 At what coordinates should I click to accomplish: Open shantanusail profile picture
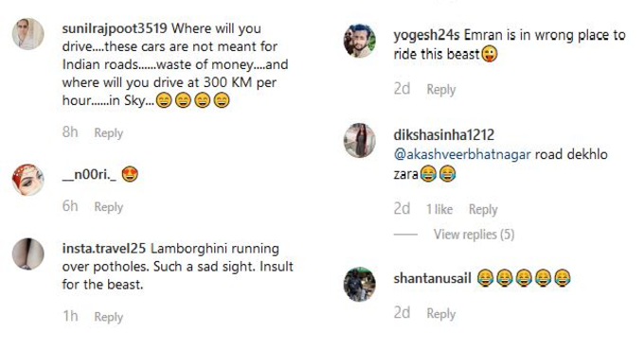pos(359,284)
